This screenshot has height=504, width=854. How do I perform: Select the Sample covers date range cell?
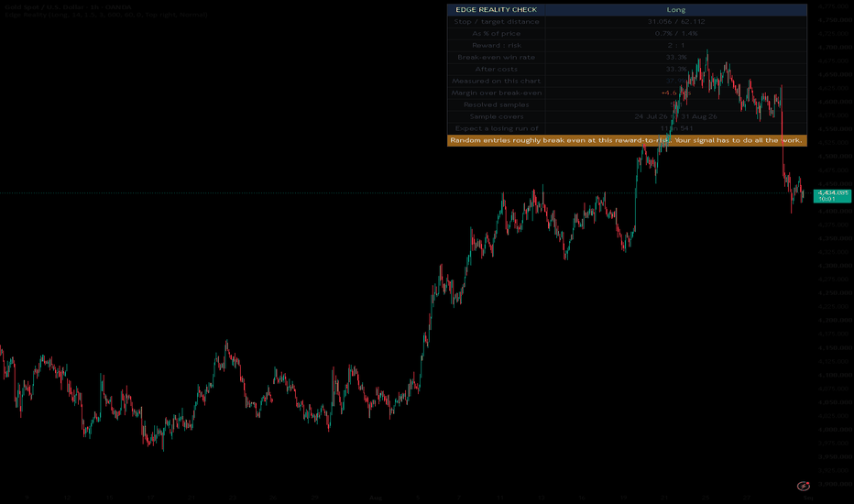(x=676, y=116)
